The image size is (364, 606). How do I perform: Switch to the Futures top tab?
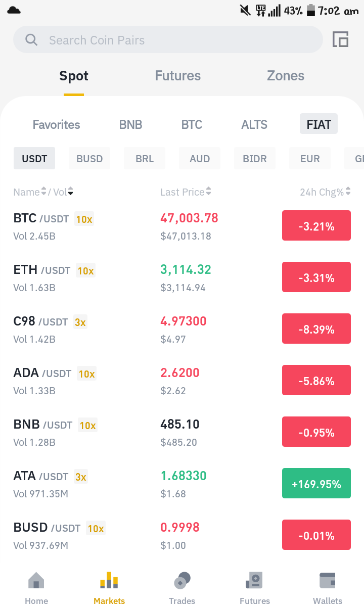pyautogui.click(x=178, y=76)
